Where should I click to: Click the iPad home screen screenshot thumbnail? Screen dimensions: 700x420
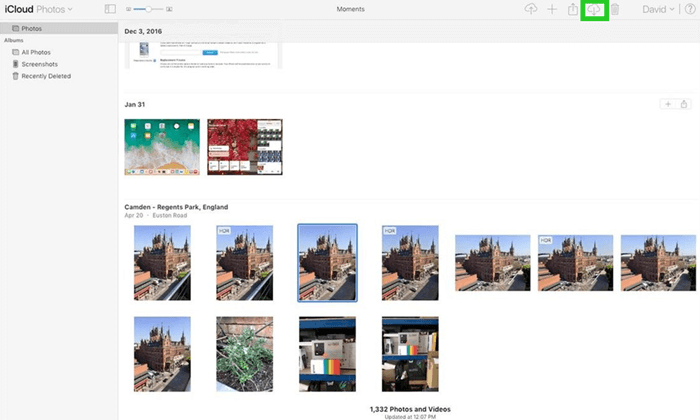pos(162,147)
